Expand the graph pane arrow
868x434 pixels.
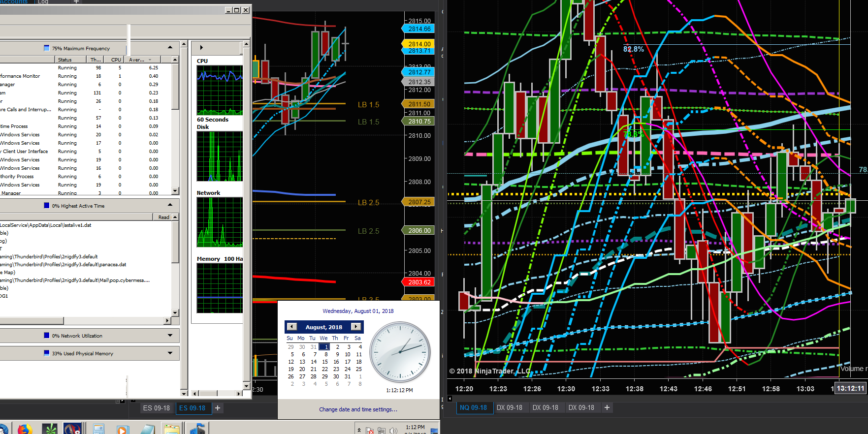[201, 48]
